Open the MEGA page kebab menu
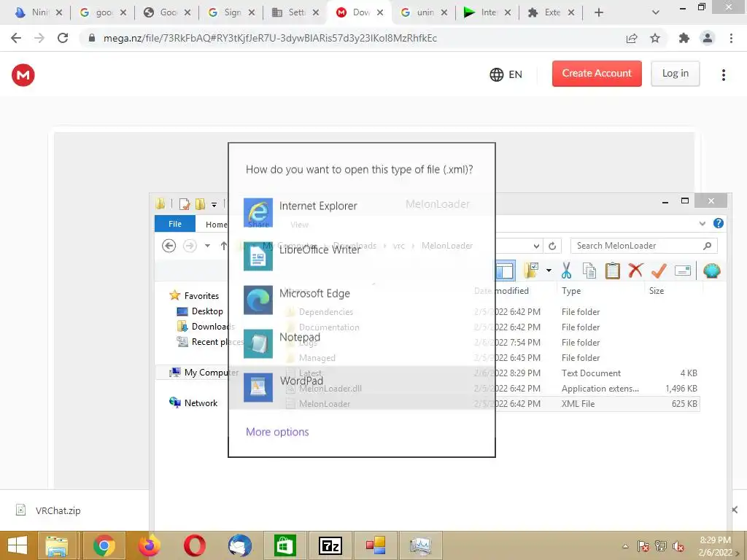 [723, 75]
